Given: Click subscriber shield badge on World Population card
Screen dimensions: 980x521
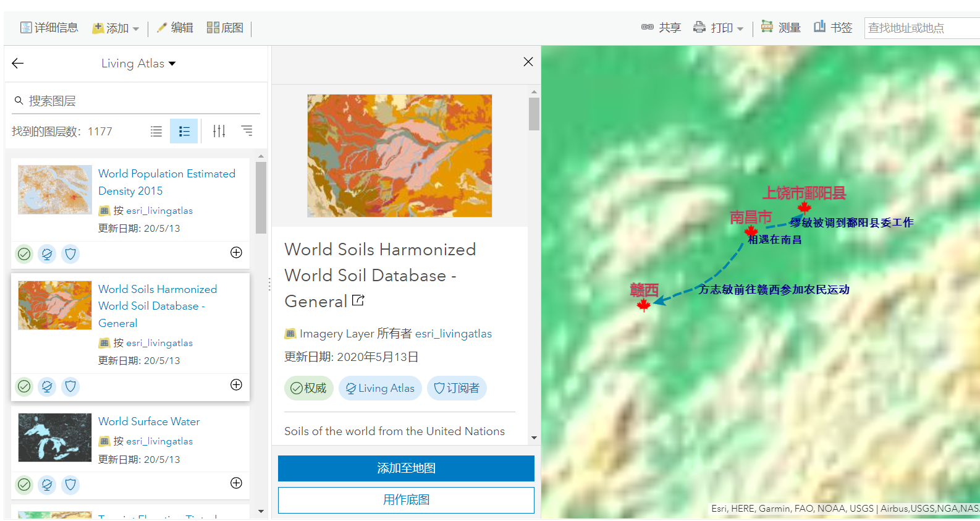Looking at the screenshot, I should pos(70,254).
